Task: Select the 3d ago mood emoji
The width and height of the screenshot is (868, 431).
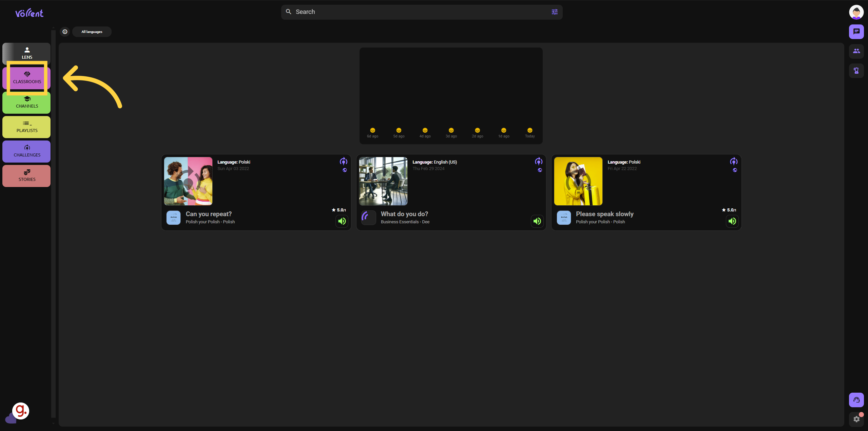Action: tap(451, 130)
